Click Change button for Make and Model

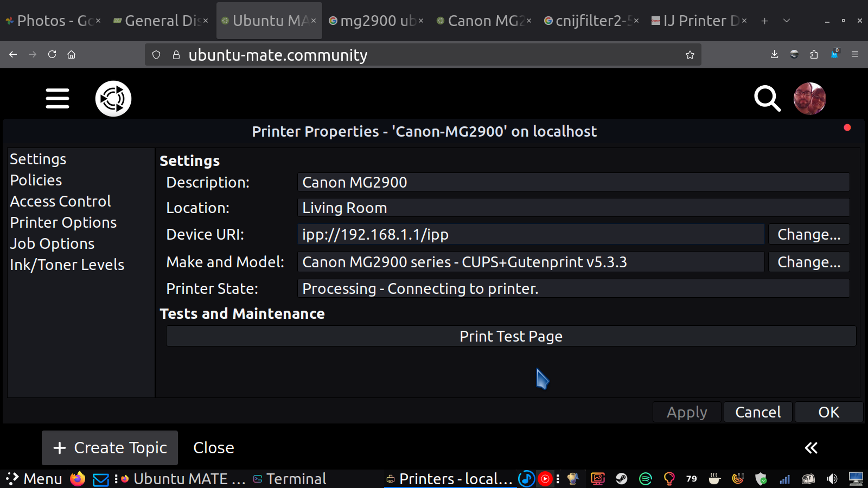(x=809, y=262)
